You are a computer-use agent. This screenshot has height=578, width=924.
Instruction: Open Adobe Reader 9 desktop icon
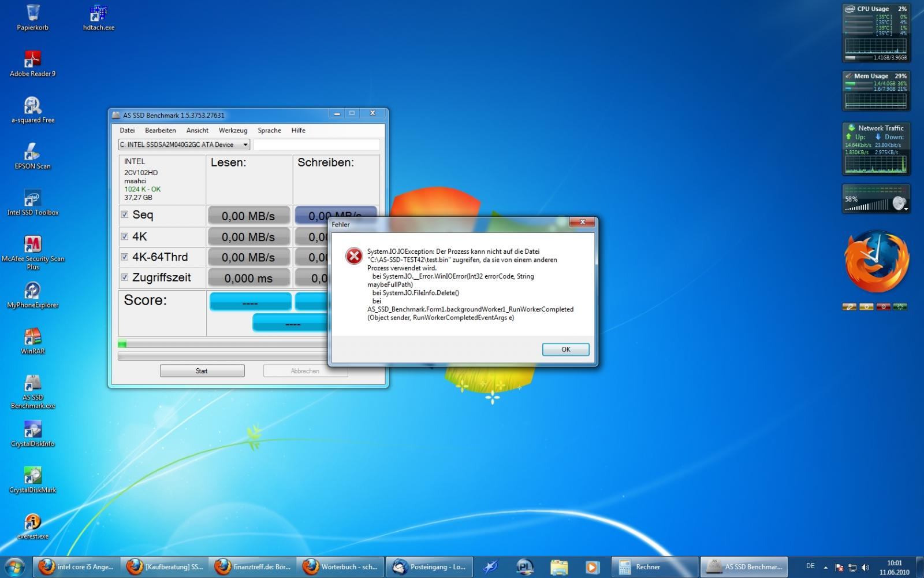(33, 64)
